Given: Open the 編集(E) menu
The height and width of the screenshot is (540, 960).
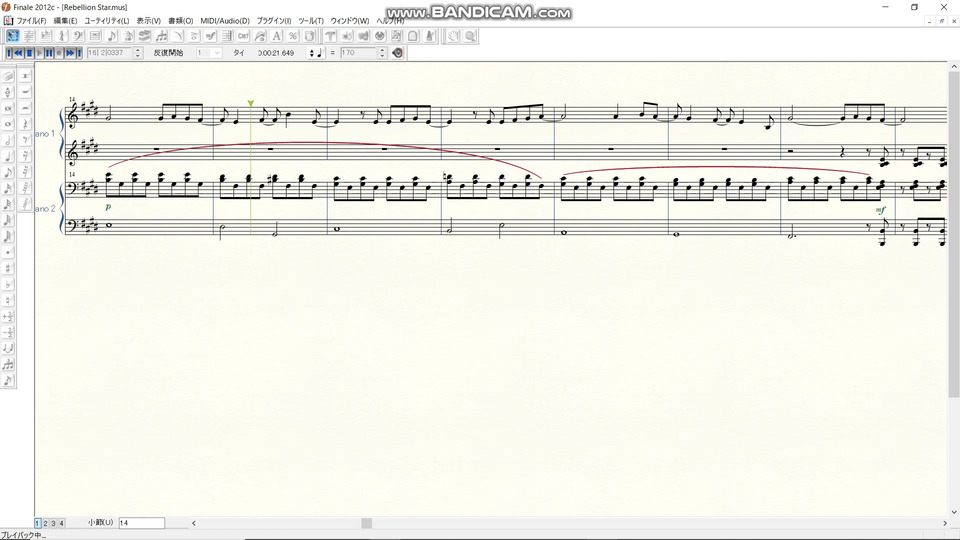Looking at the screenshot, I should click(x=66, y=21).
